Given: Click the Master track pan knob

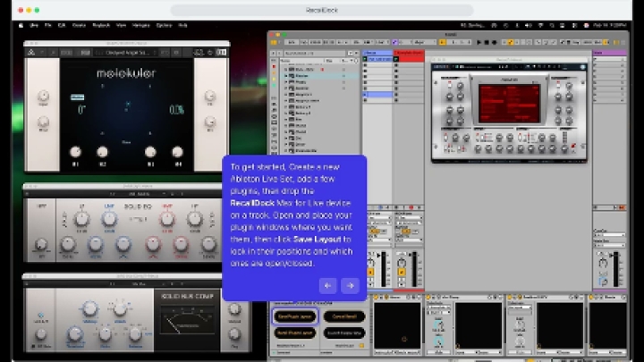Looking at the screenshot, I should pos(603,263).
